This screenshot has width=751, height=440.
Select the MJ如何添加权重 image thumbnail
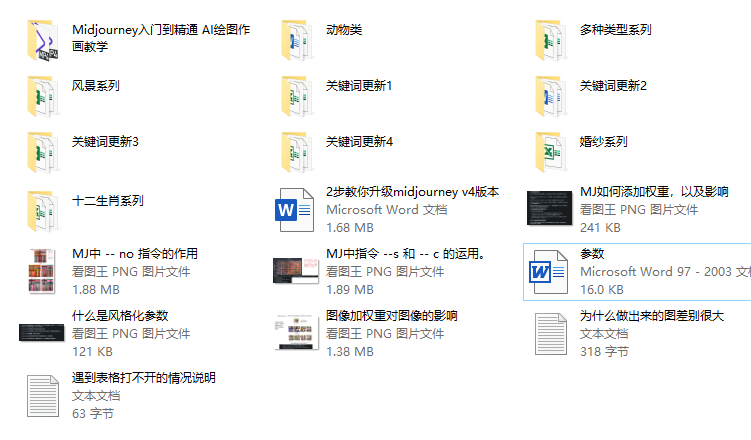tap(549, 208)
